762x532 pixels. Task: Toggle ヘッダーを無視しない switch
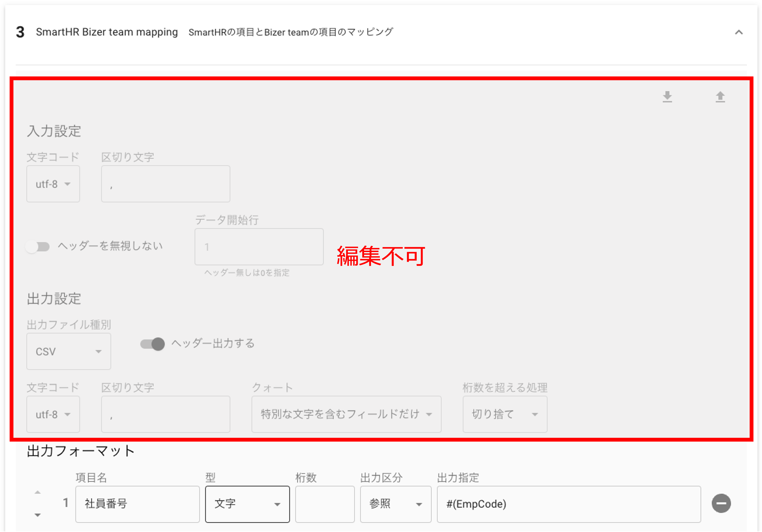pyautogui.click(x=37, y=247)
